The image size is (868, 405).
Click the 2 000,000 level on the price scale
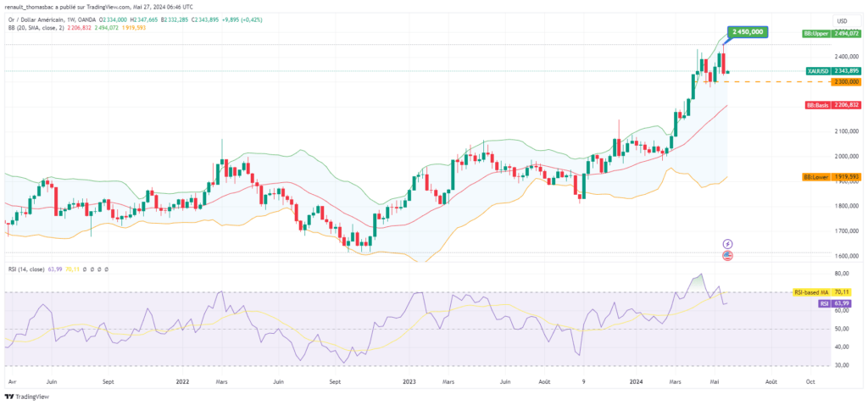tap(843, 156)
